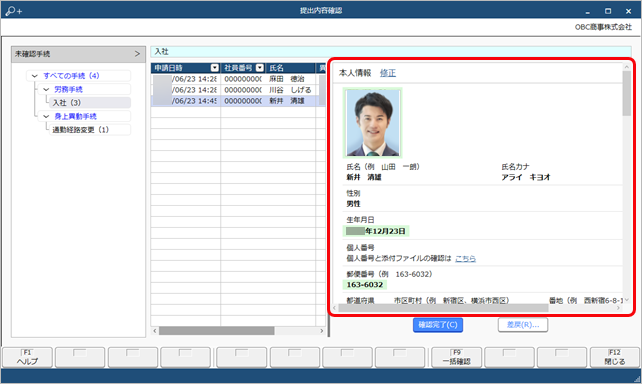Click the 確認完了(C) button
The height and width of the screenshot is (384, 642).
[438, 325]
